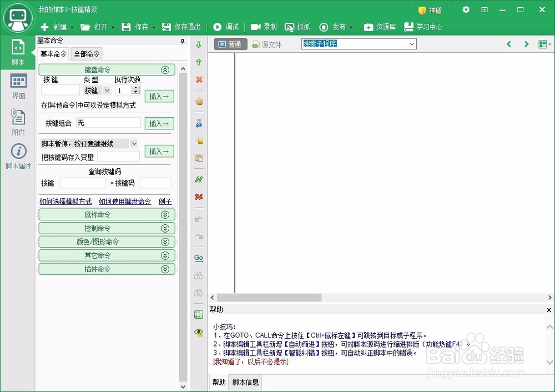Open the 脚本信息 tab at the bottom
This screenshot has height=392, width=555.
245,382
